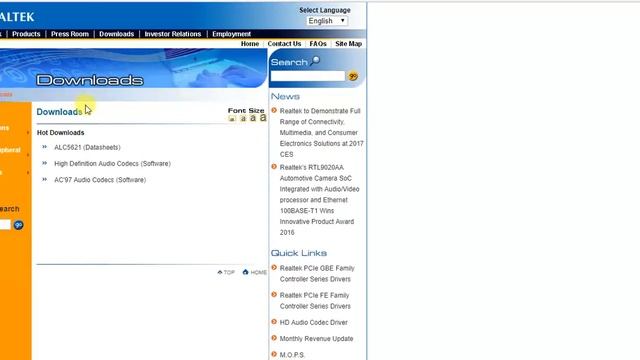Open the HD Audio Codec Driver quick link
The height and width of the screenshot is (360, 640).
[313, 322]
